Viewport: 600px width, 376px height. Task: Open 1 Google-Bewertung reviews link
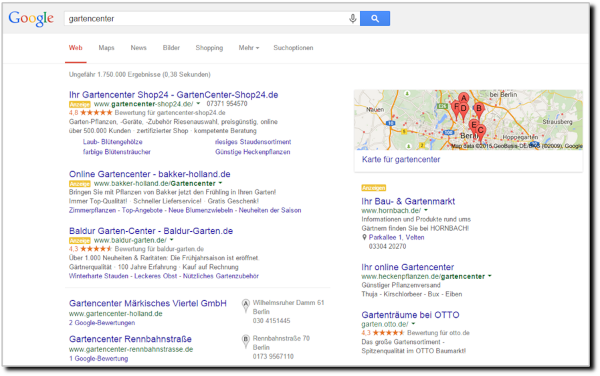[x=98, y=358]
